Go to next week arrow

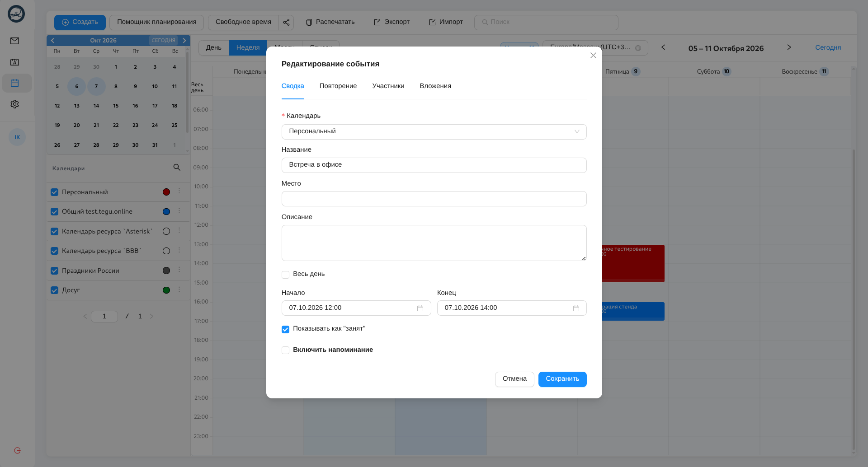click(x=789, y=47)
